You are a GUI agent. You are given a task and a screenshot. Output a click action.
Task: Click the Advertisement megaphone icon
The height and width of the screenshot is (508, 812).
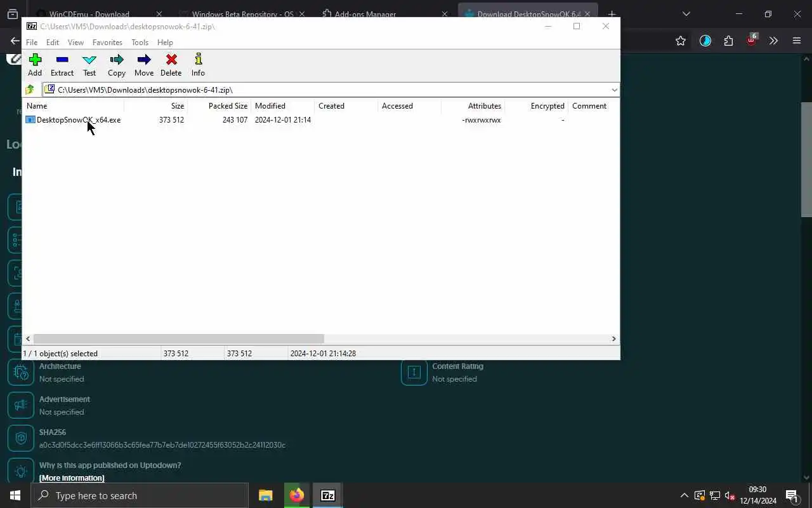pos(20,405)
